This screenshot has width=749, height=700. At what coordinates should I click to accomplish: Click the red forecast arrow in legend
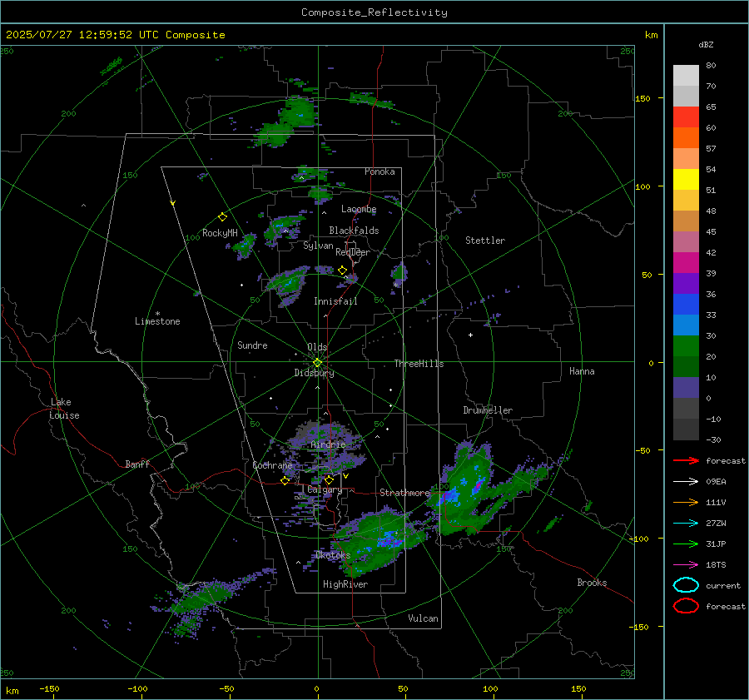click(x=686, y=460)
